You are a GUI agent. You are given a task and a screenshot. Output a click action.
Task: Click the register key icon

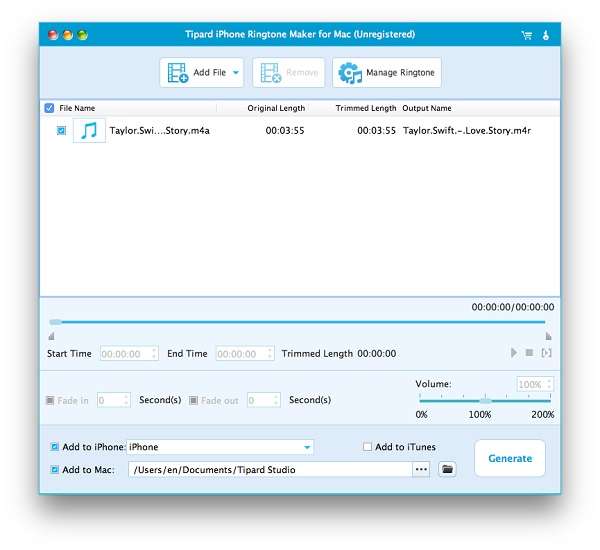(546, 35)
